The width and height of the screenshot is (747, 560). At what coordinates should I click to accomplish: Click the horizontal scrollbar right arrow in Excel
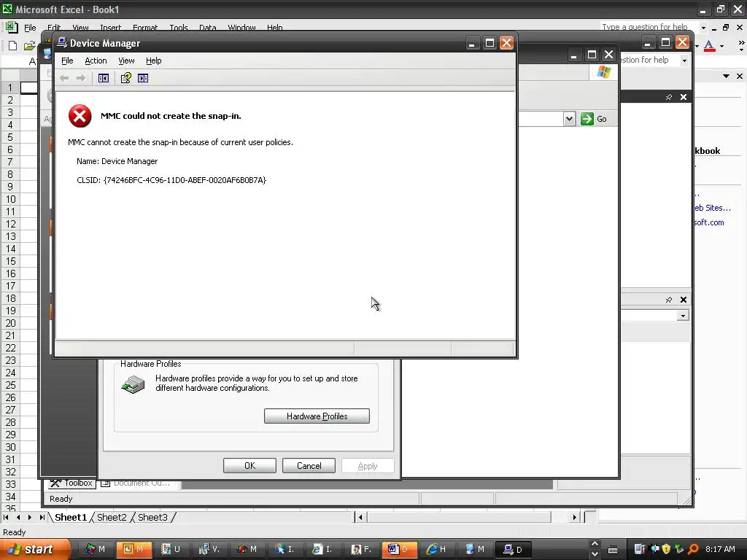point(575,517)
